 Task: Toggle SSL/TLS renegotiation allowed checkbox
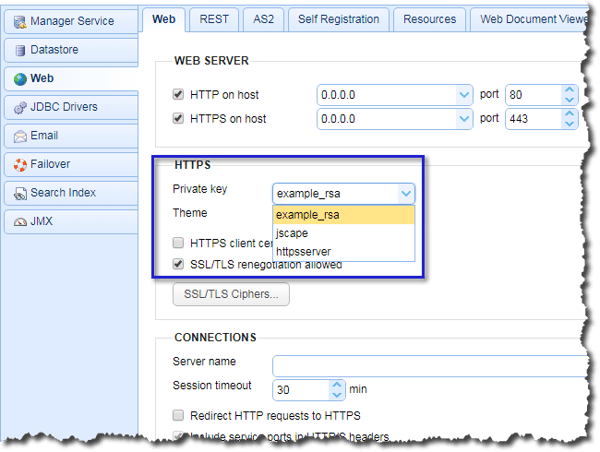pos(178,264)
